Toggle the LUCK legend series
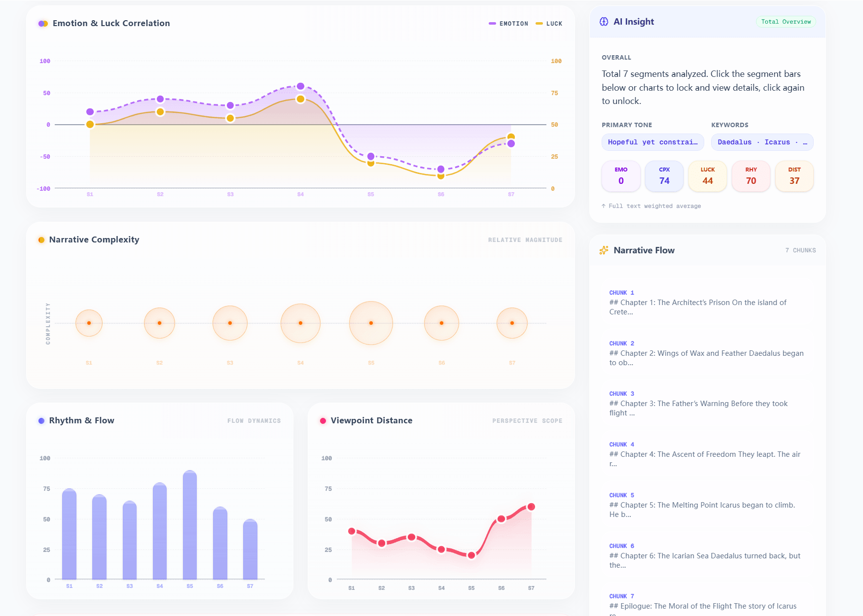Screen dimensions: 863x616 [x=549, y=24]
